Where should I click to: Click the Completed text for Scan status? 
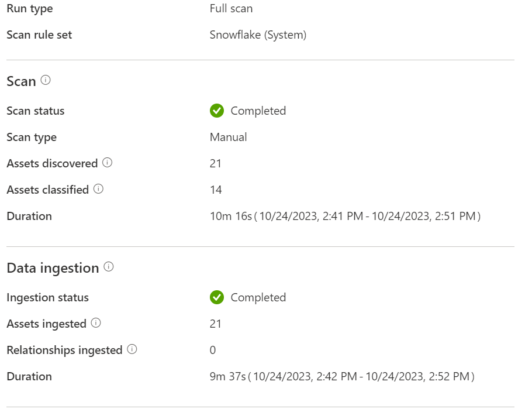[258, 111]
